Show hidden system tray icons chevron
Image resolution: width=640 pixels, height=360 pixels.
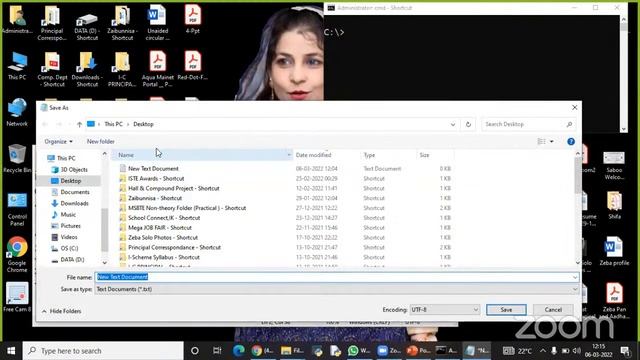[542, 351]
